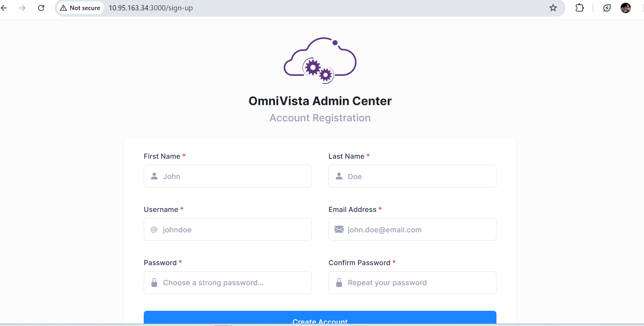Reload the sign-up page

(41, 8)
